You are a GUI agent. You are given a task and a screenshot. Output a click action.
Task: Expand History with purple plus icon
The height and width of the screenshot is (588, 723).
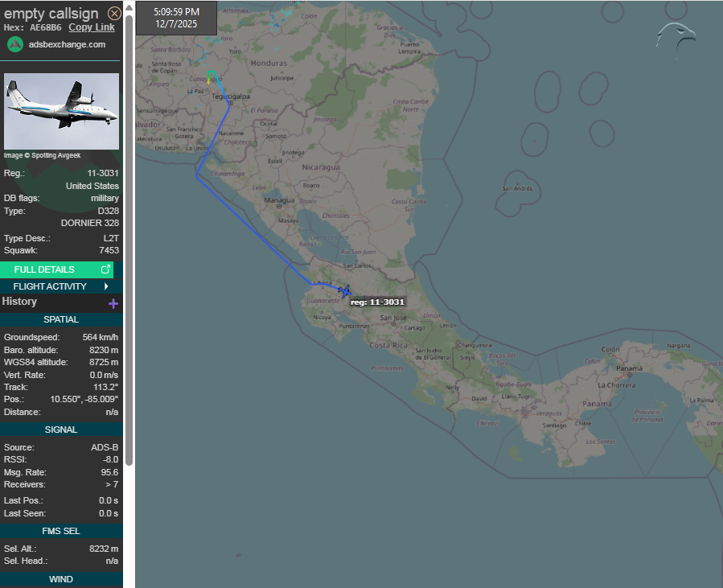(x=113, y=303)
